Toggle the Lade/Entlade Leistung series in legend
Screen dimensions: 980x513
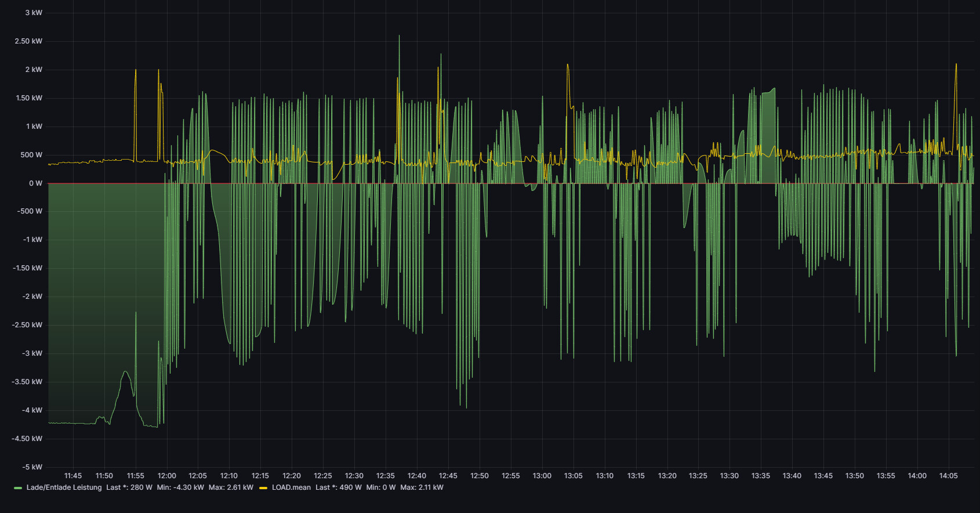click(64, 487)
